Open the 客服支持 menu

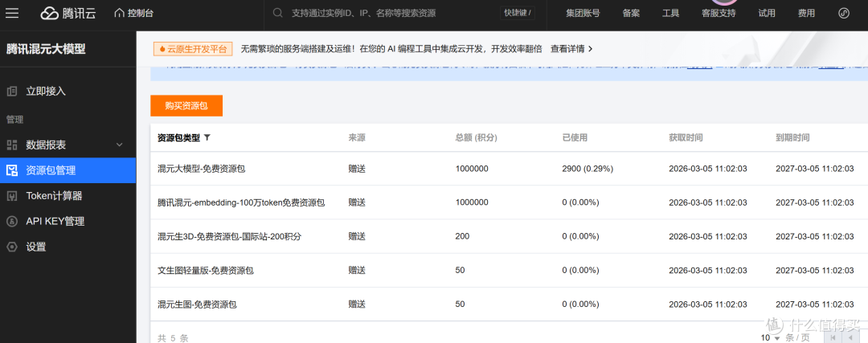719,14
